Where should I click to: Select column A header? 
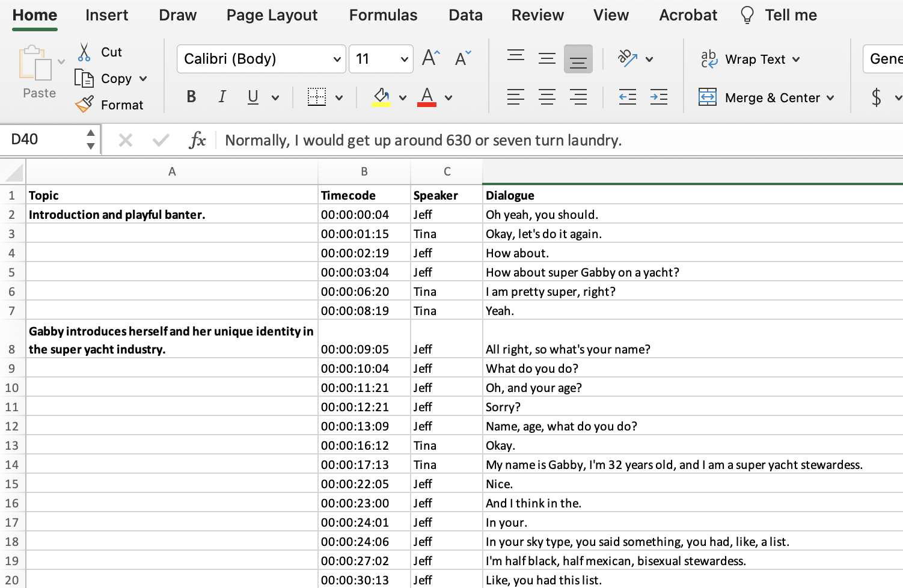(172, 172)
